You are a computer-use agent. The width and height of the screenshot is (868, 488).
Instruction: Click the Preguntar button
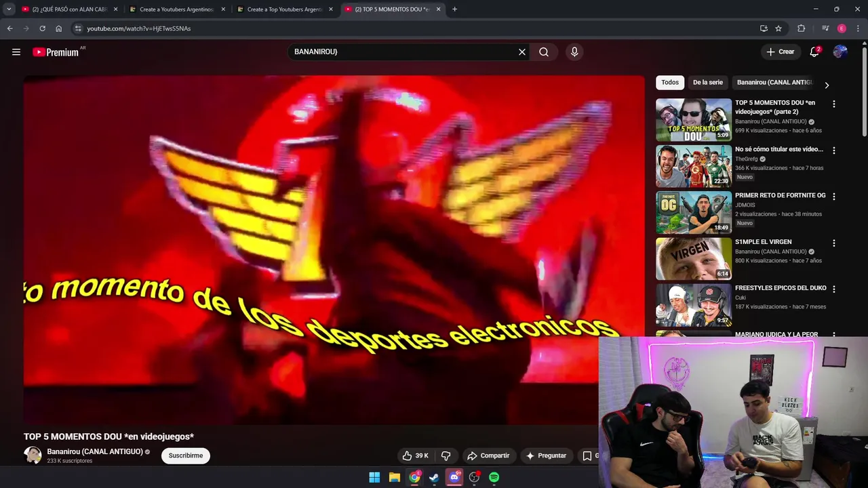tap(546, 455)
